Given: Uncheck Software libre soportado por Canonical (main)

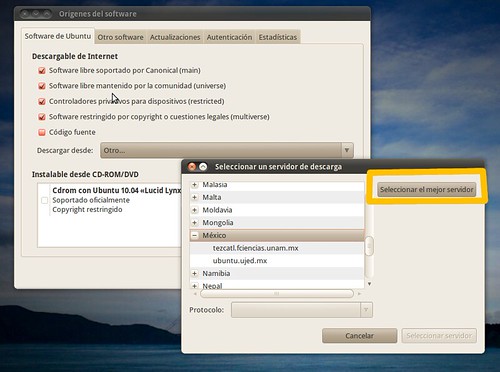Looking at the screenshot, I should [42, 70].
